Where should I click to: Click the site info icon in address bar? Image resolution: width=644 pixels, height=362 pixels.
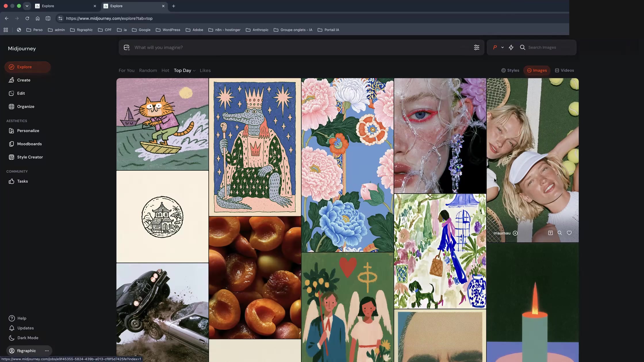(60, 18)
